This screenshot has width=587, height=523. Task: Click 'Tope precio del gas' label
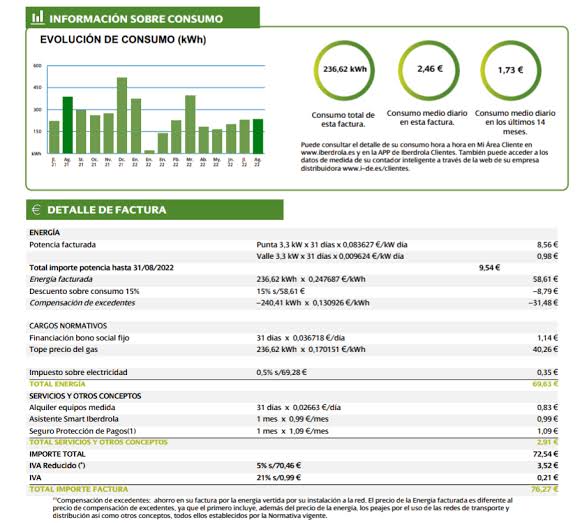coord(64,350)
